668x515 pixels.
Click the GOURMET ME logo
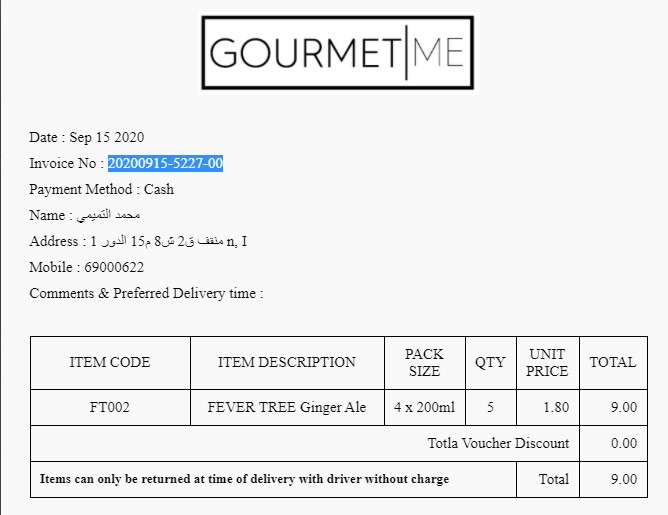coord(338,53)
